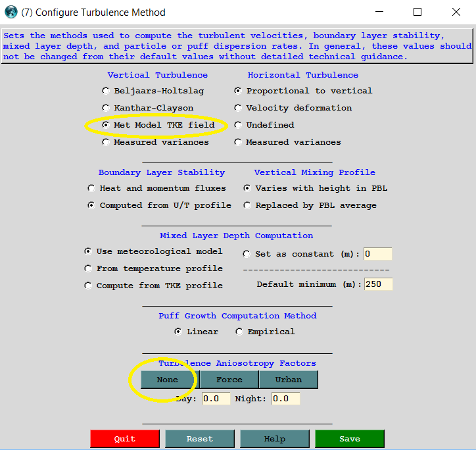476x450 pixels.
Task: Click the Night anisotropy factor field
Action: [285, 399]
